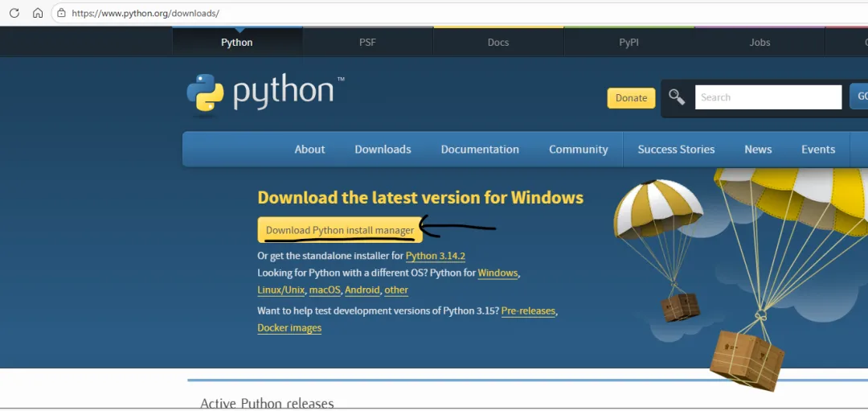Open the About menu

[x=309, y=150]
